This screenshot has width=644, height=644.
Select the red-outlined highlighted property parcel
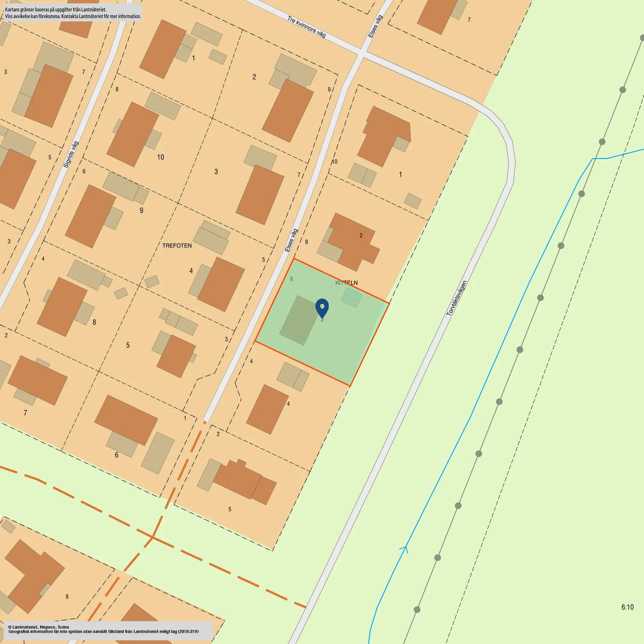322,322
